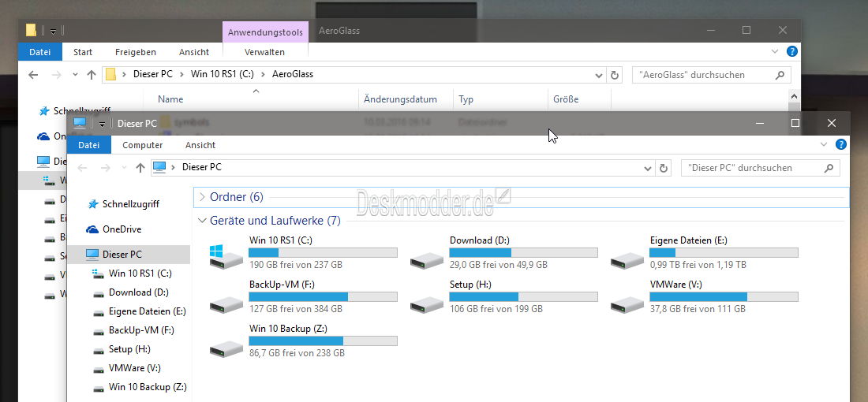Open address history dropdown in Dieser PC window
The height and width of the screenshot is (402, 868).
[x=648, y=168]
